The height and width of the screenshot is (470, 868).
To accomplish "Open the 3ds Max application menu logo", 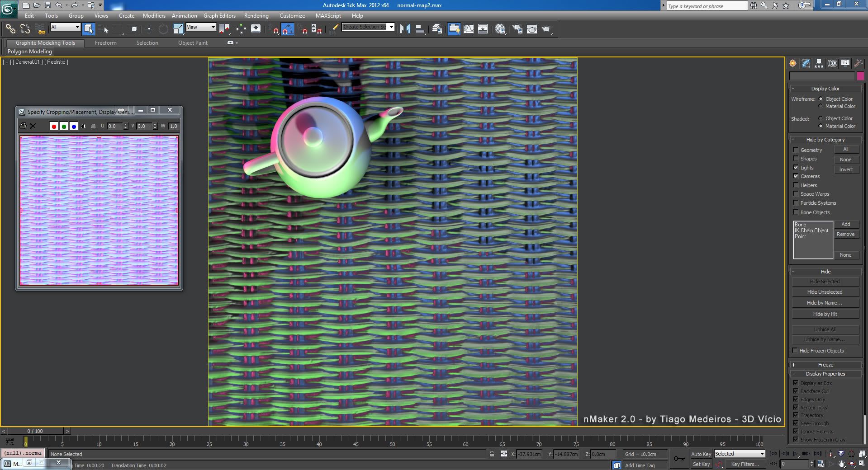I will point(9,8).
